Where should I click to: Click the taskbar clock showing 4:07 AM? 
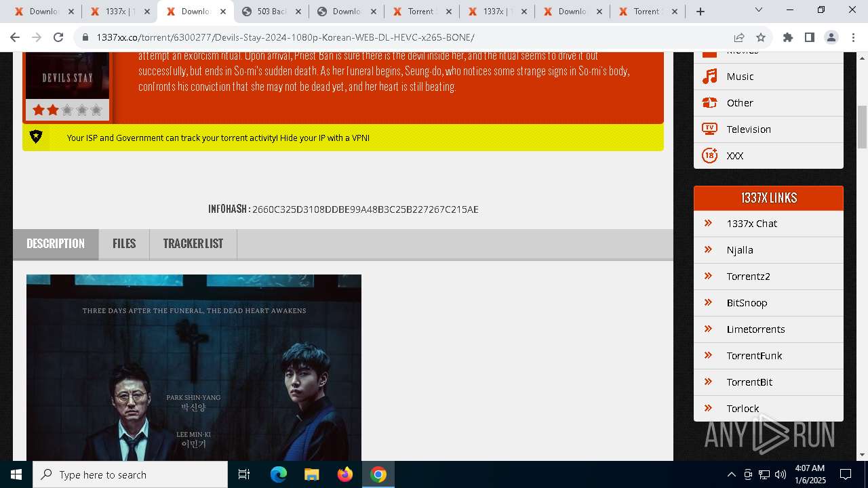(x=810, y=474)
